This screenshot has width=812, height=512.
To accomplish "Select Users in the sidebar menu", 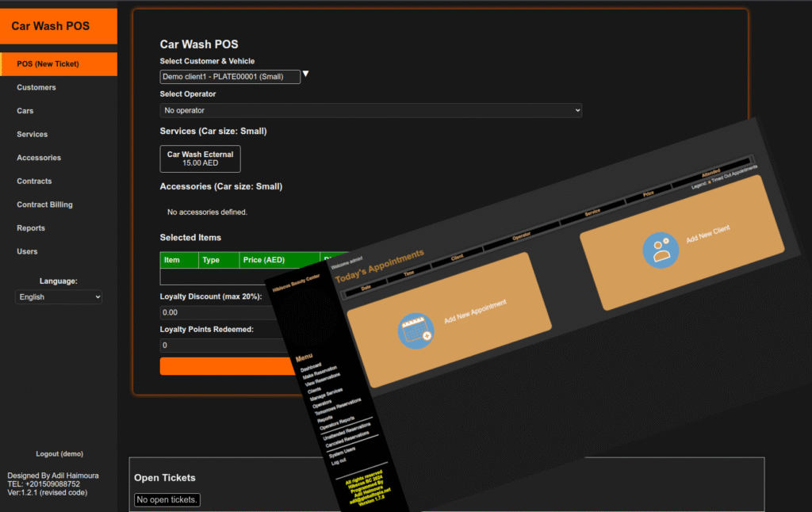I will pyautogui.click(x=27, y=251).
